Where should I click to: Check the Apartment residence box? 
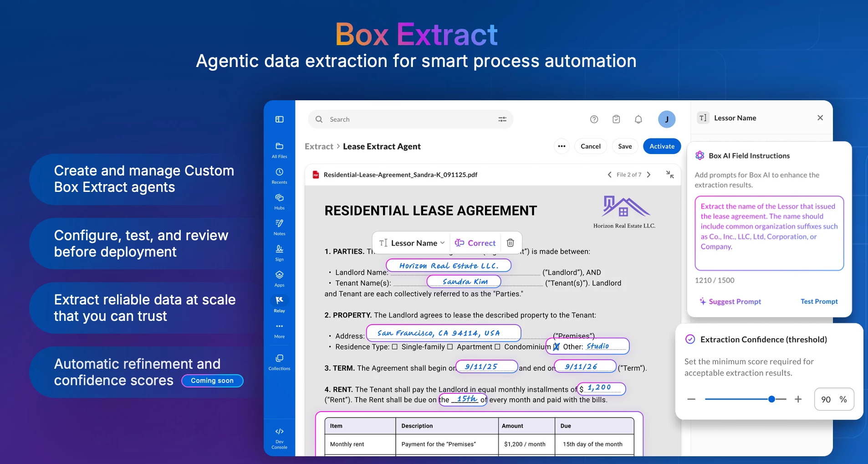tap(450, 347)
